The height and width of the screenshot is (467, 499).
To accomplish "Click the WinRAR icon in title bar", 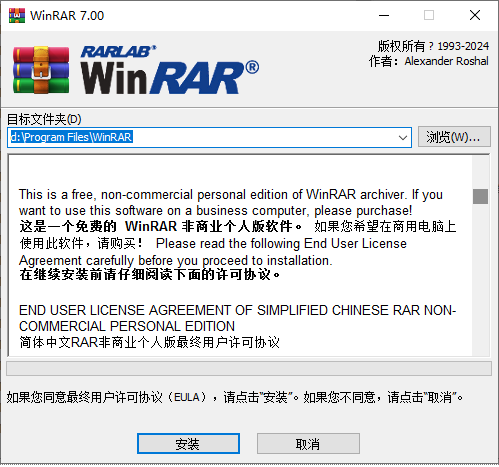I will click(x=17, y=15).
